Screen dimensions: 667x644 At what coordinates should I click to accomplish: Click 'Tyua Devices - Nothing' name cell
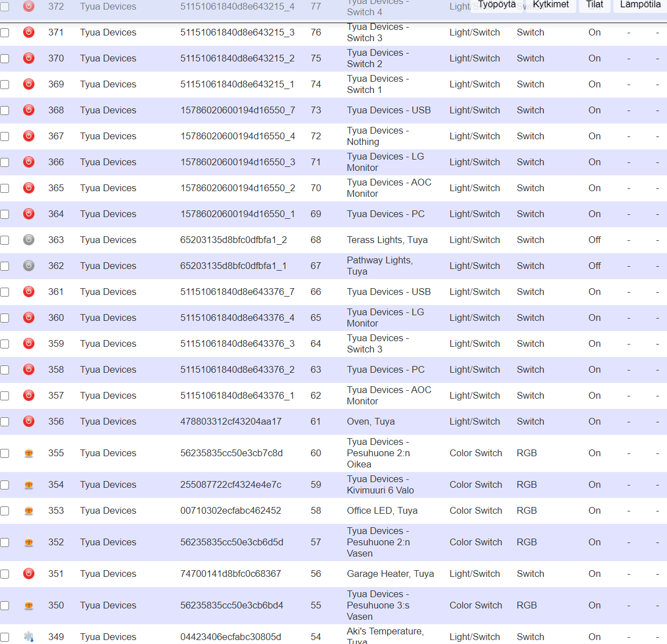[x=378, y=136]
